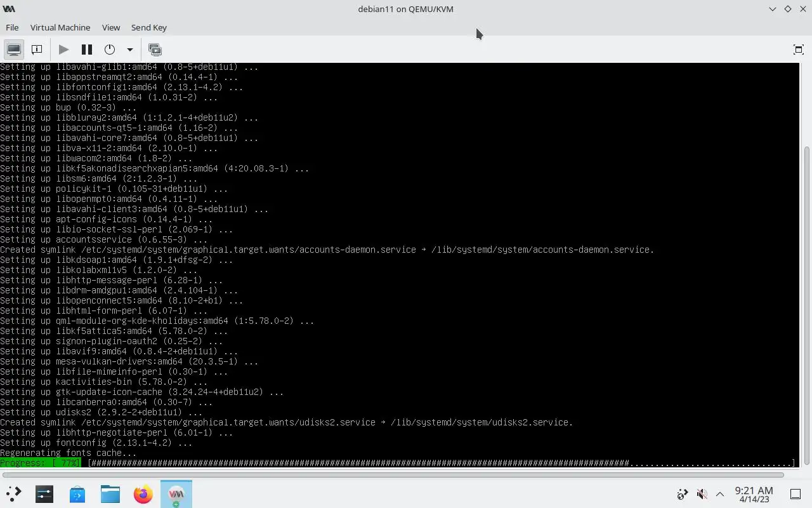Click the Progress 77% indicator in the console

[x=41, y=463]
